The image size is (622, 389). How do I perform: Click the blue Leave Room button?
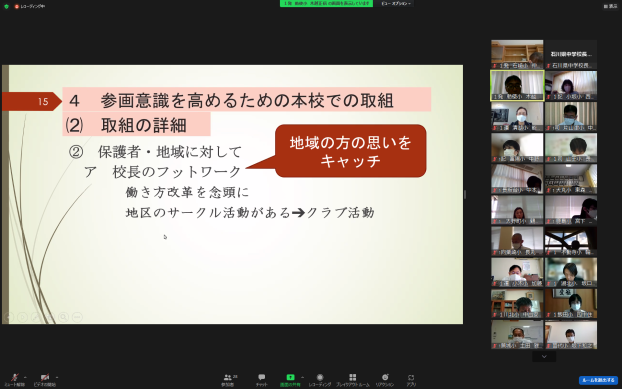(598, 380)
